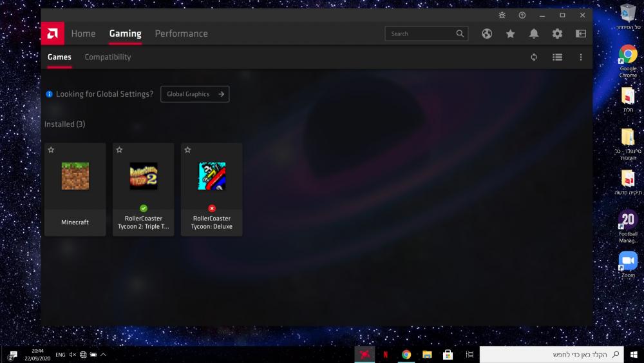Open RollerCoaster Tycoon: Deluxe thumbnail

212,176
